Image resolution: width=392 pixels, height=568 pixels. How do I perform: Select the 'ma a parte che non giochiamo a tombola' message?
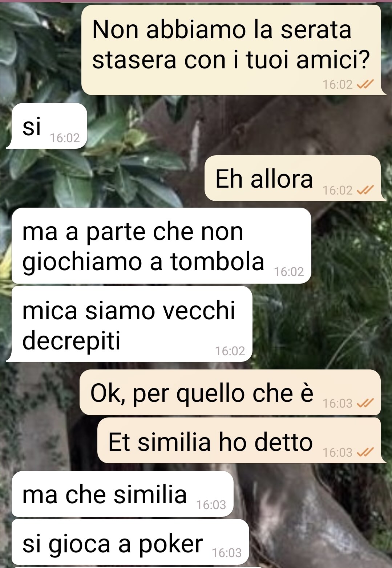point(162,246)
